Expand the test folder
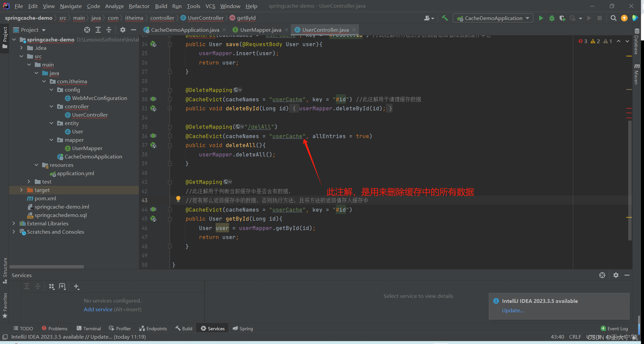 (x=29, y=182)
